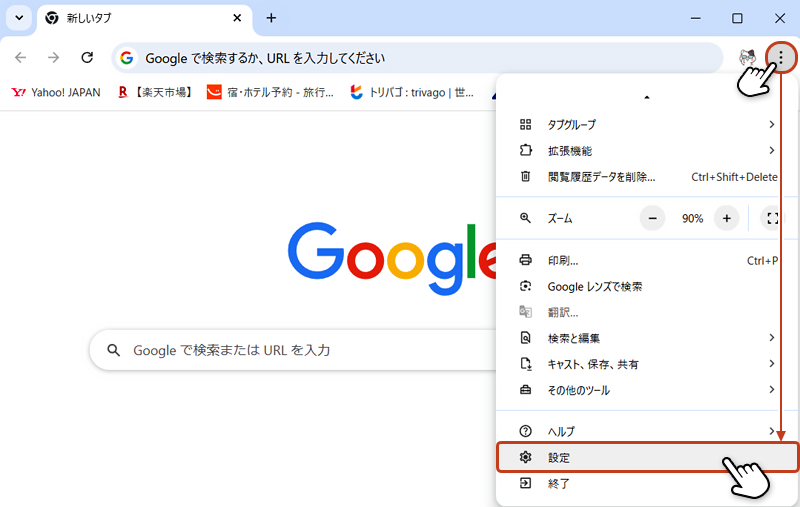Click the exit door icon
800x507 pixels.
[526, 483]
